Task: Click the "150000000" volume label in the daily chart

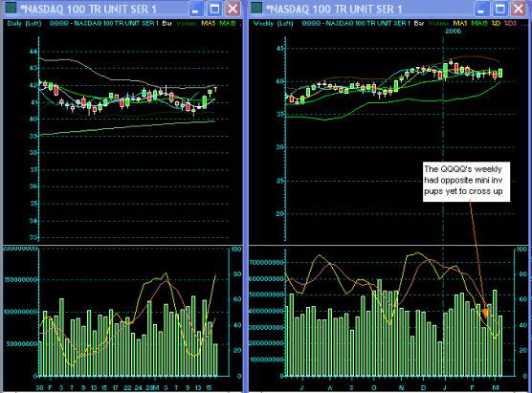Action: [21, 280]
